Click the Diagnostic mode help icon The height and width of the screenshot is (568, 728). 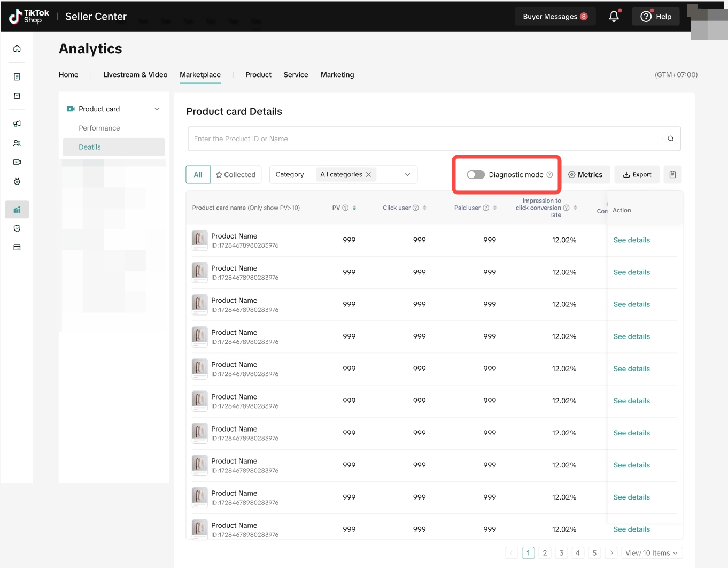point(549,175)
